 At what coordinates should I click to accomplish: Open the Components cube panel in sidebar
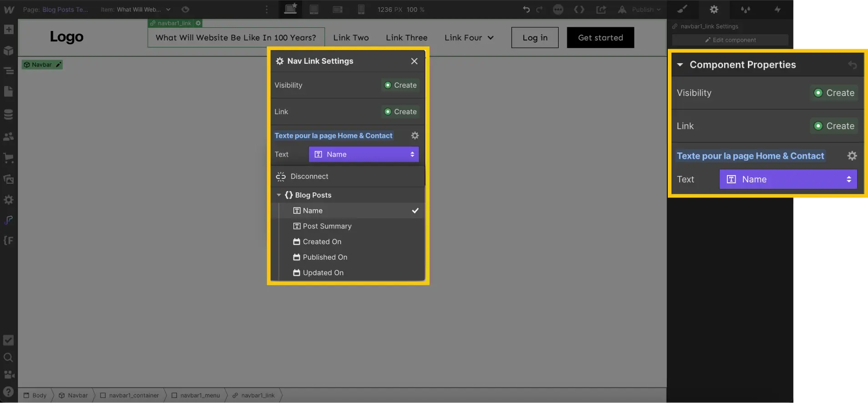coord(9,50)
